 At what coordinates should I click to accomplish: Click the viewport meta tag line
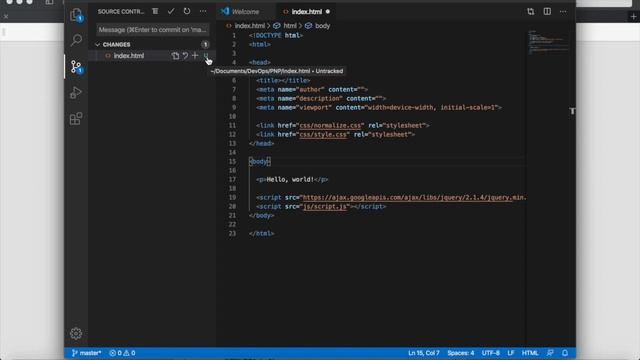pos(379,108)
